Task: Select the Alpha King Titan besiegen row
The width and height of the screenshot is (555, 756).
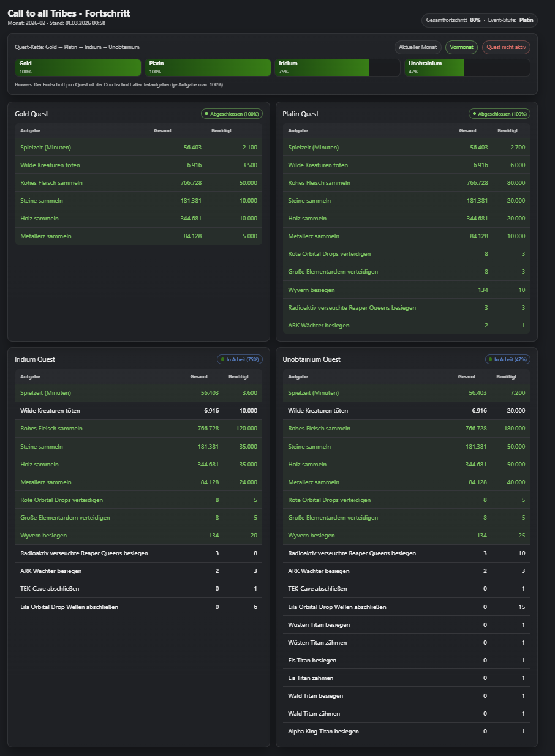Action: point(406,732)
